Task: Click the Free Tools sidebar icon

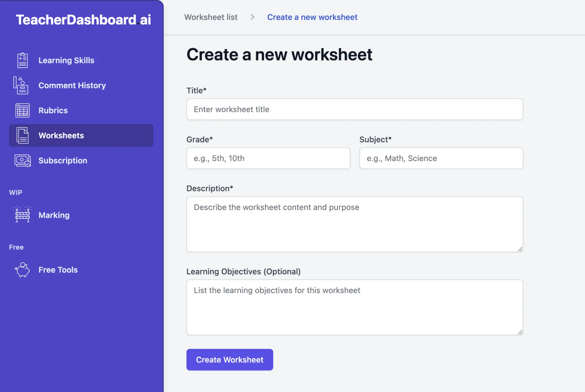Action: pos(22,270)
